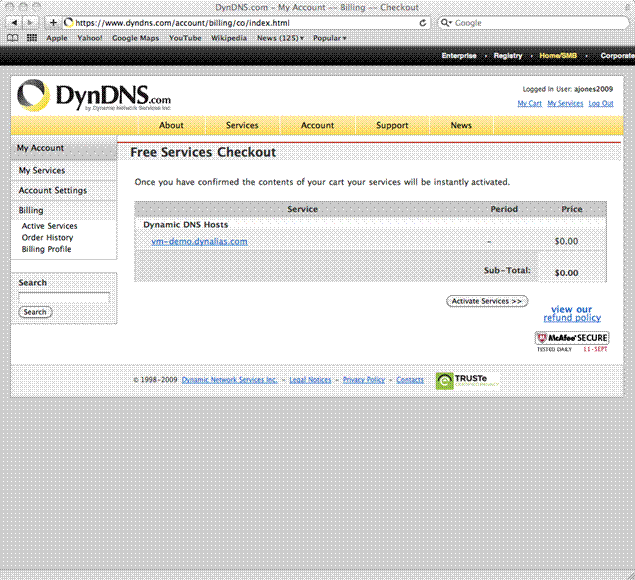
Task: Open the bookmarks book icon
Action: [x=13, y=38]
